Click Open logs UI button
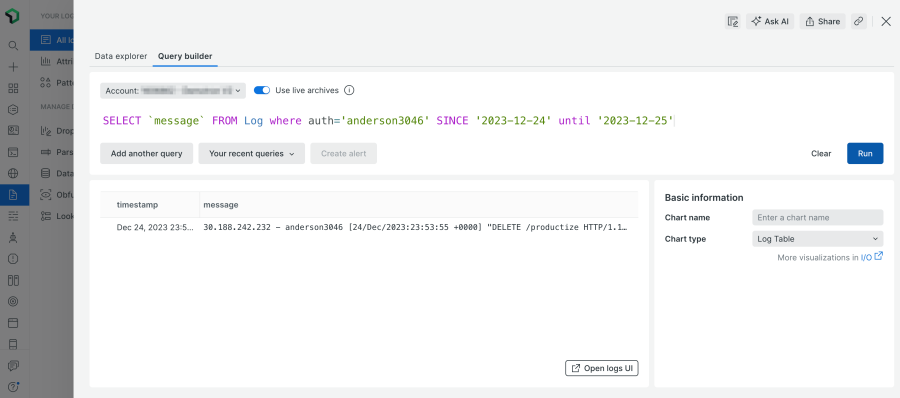Viewport: 900px width, 398px height. (602, 368)
